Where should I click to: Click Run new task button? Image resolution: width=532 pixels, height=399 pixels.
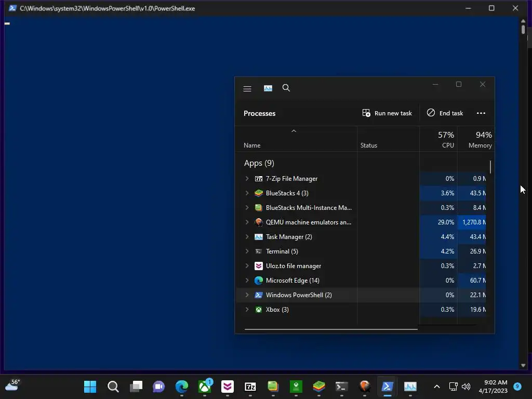coord(387,113)
